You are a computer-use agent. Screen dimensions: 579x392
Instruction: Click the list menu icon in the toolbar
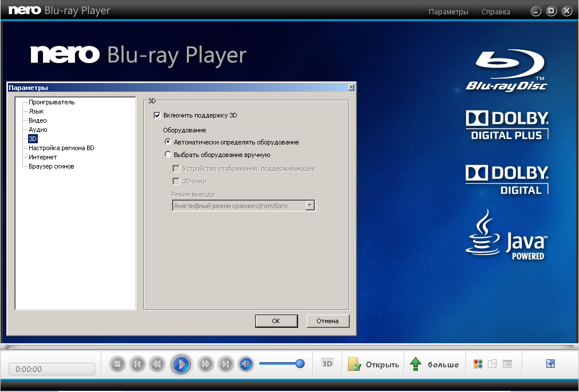(x=507, y=364)
